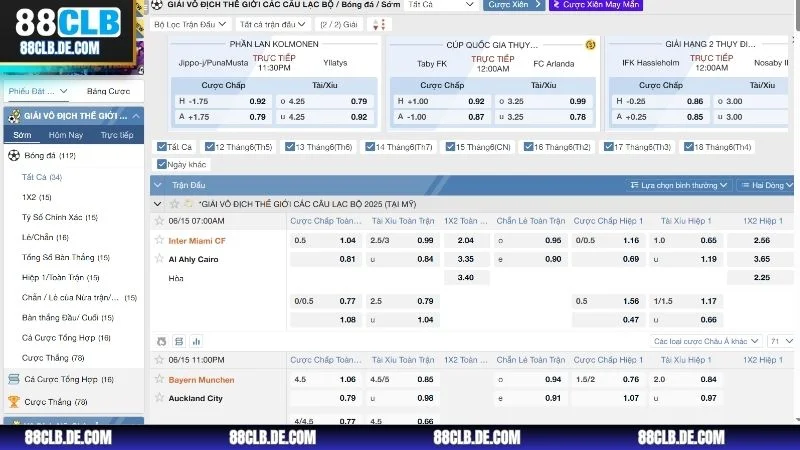
Task: Switch to the Hôm Nay tab
Action: point(65,135)
